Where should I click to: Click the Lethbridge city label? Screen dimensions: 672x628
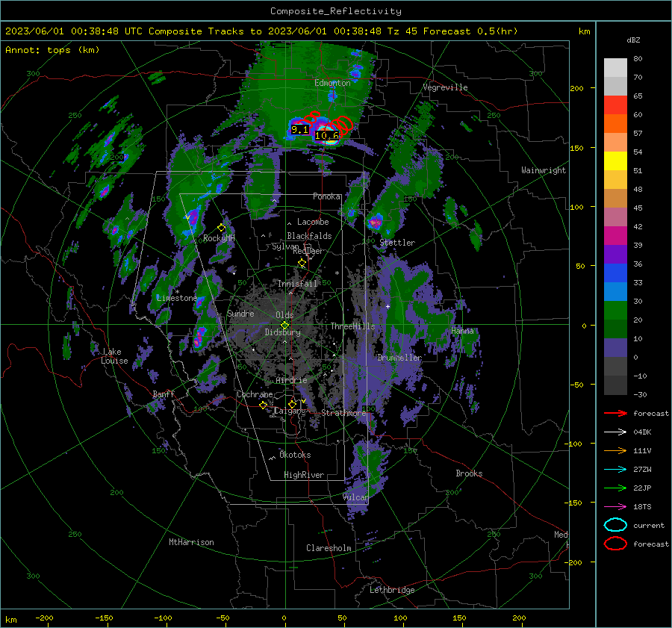pyautogui.click(x=392, y=590)
